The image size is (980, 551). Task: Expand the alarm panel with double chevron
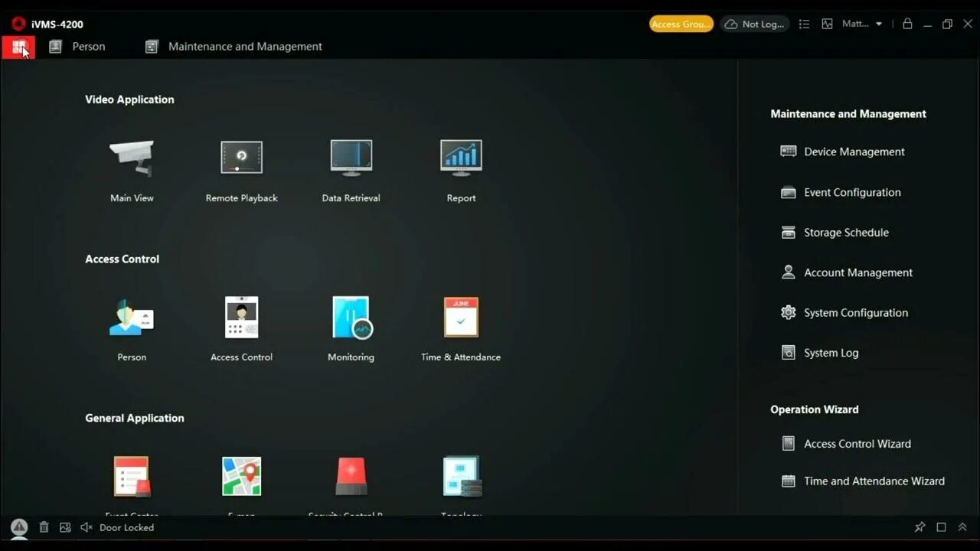click(x=962, y=527)
